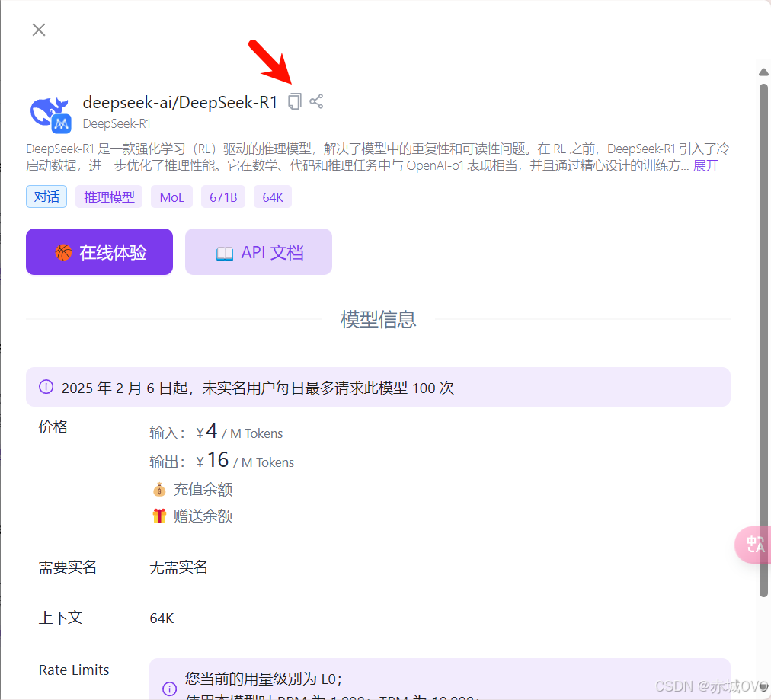Click the info icon in the 2025 notice
The height and width of the screenshot is (700, 771).
point(46,387)
